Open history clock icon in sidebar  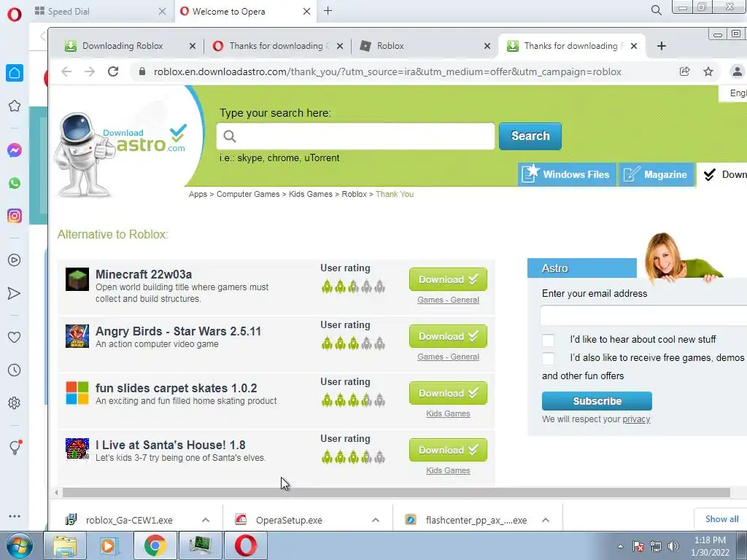[15, 370]
